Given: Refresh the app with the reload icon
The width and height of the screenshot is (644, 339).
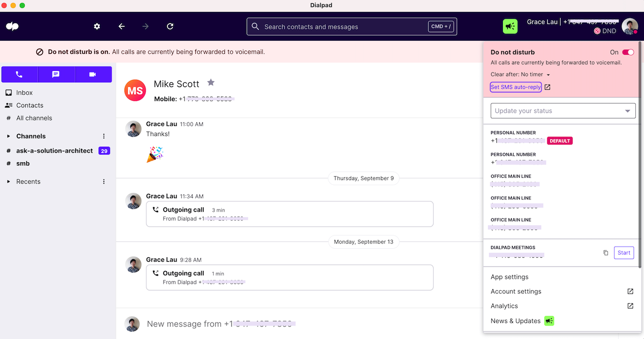Looking at the screenshot, I should tap(170, 26).
